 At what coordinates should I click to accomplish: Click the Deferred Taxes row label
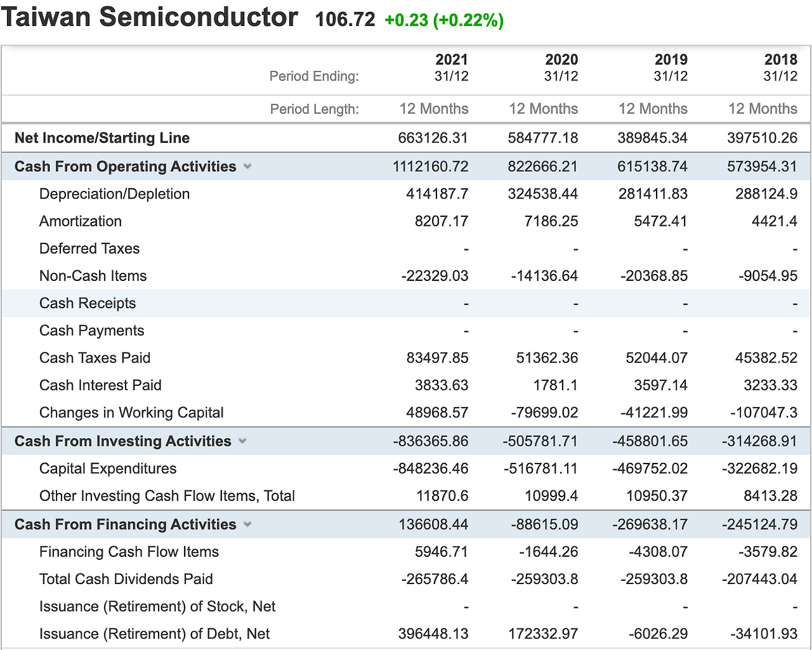(89, 249)
